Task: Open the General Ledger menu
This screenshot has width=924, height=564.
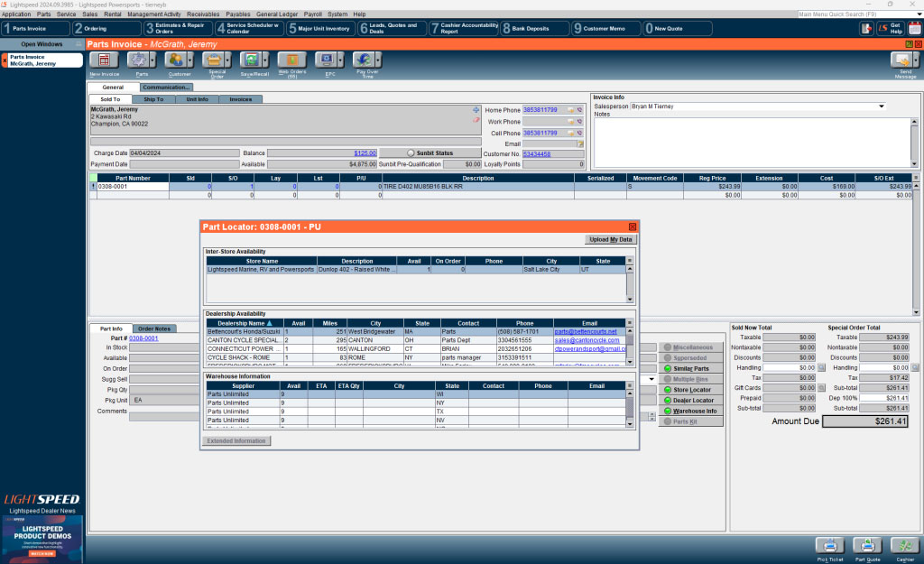Action: pyautogui.click(x=277, y=14)
